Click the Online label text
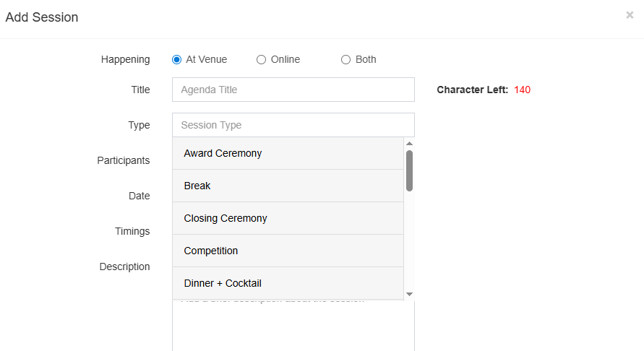 pos(285,59)
